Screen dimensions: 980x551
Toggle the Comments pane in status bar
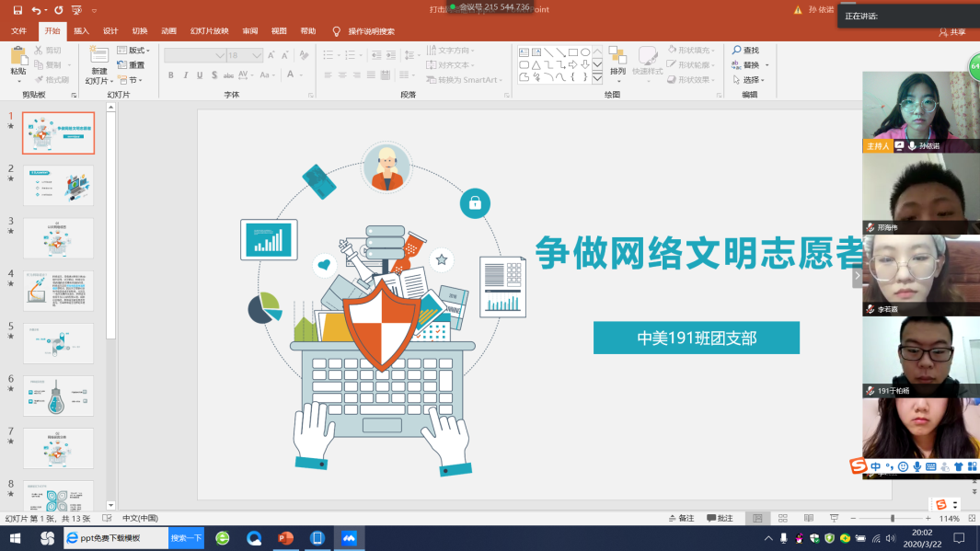(x=720, y=519)
